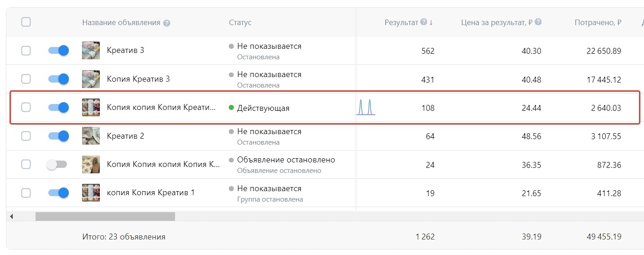
Task: Click spent amount 3 107.55
Action: (x=606, y=136)
